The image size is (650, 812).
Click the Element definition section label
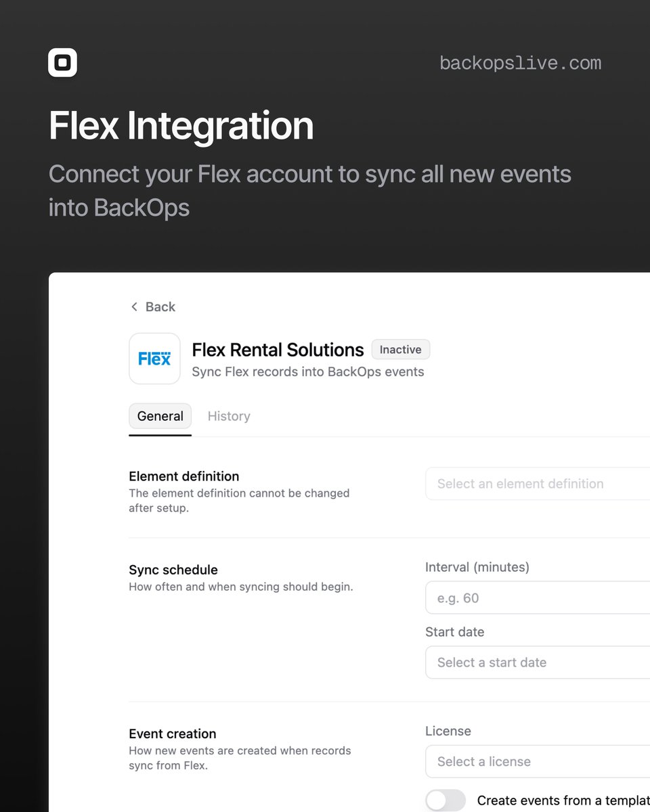tap(184, 476)
